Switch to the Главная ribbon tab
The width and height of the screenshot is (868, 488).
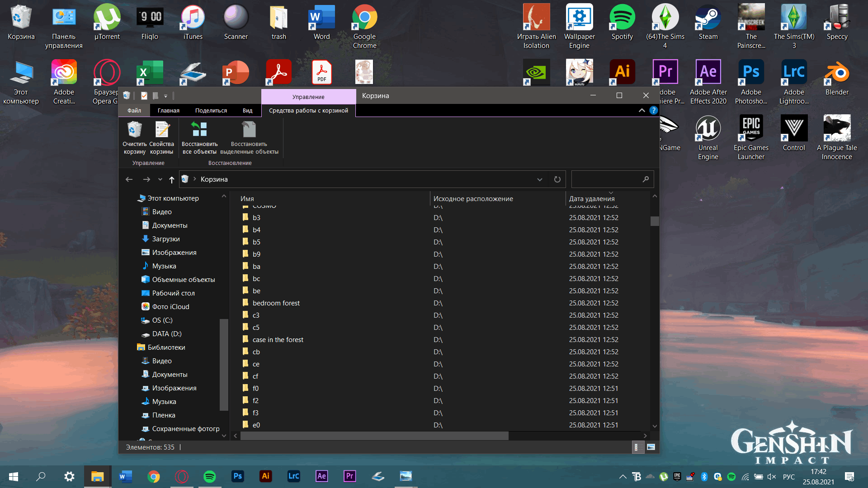169,110
